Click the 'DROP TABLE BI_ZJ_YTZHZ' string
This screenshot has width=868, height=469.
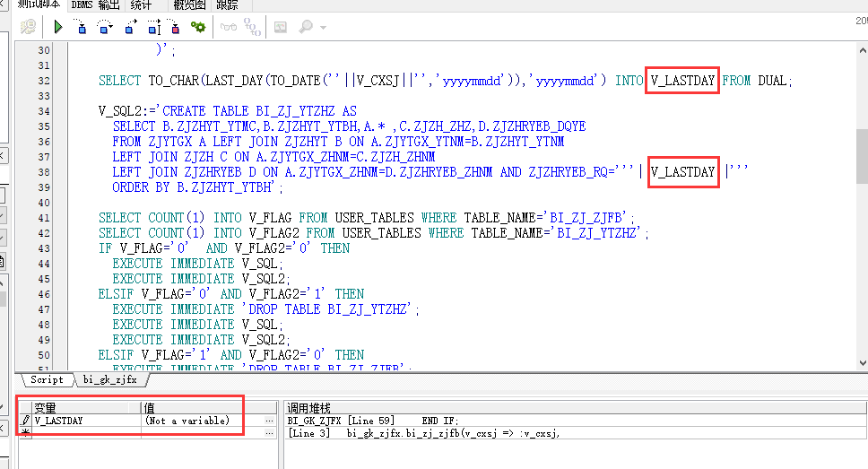pyautogui.click(x=328, y=309)
